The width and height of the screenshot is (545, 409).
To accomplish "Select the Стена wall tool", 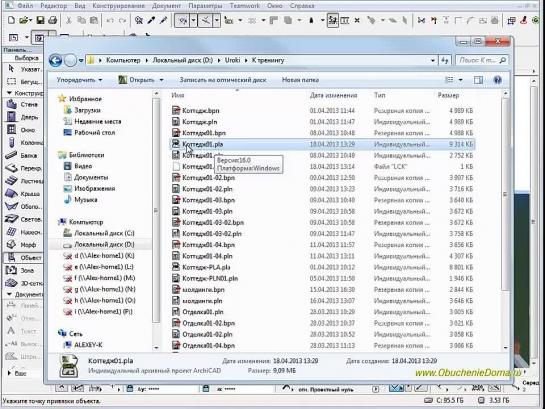I will point(23,104).
